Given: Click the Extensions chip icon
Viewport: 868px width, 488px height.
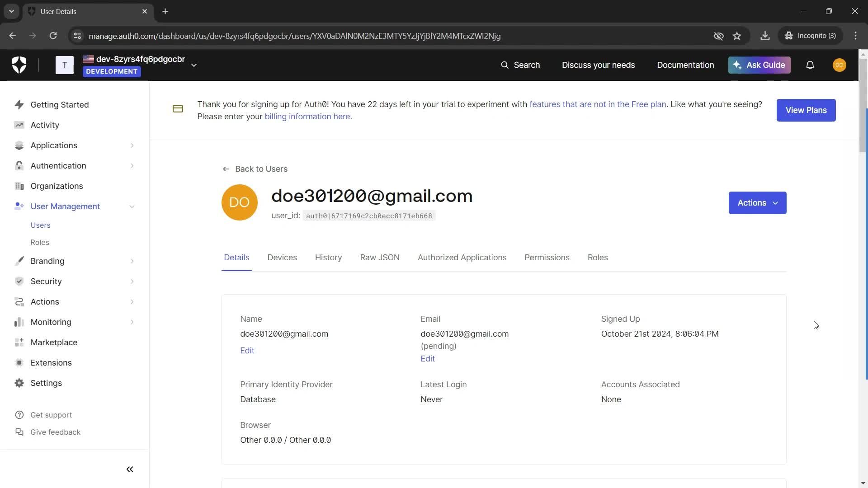Looking at the screenshot, I should [x=19, y=362].
